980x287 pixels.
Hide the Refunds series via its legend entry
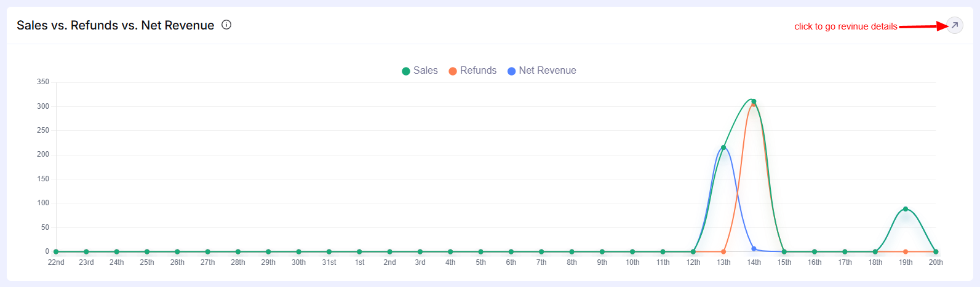[472, 71]
